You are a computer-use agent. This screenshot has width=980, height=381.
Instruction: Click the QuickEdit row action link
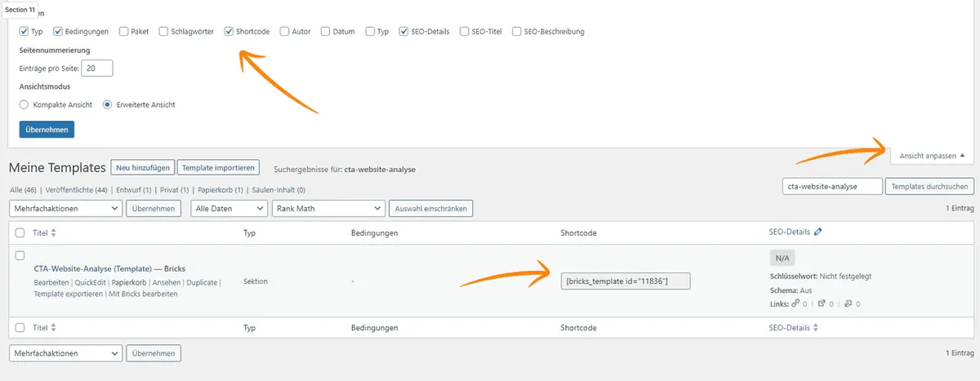click(90, 282)
